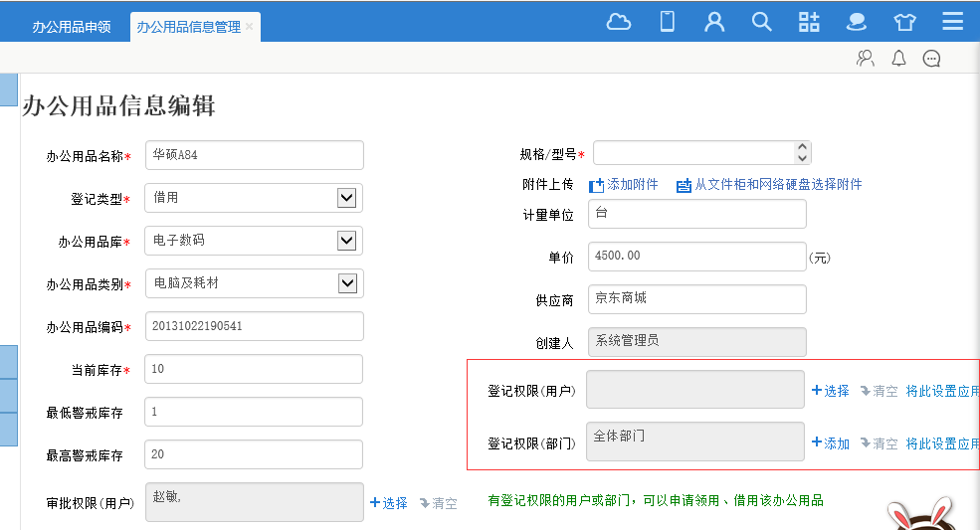Click the 添加附件 link
The width and height of the screenshot is (980, 530).
pos(632,185)
